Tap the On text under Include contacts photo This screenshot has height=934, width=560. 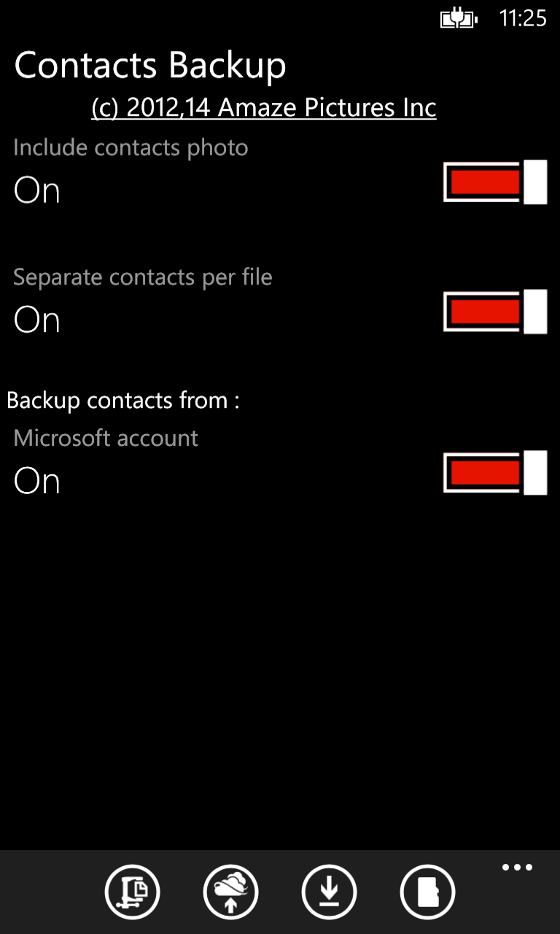click(37, 190)
